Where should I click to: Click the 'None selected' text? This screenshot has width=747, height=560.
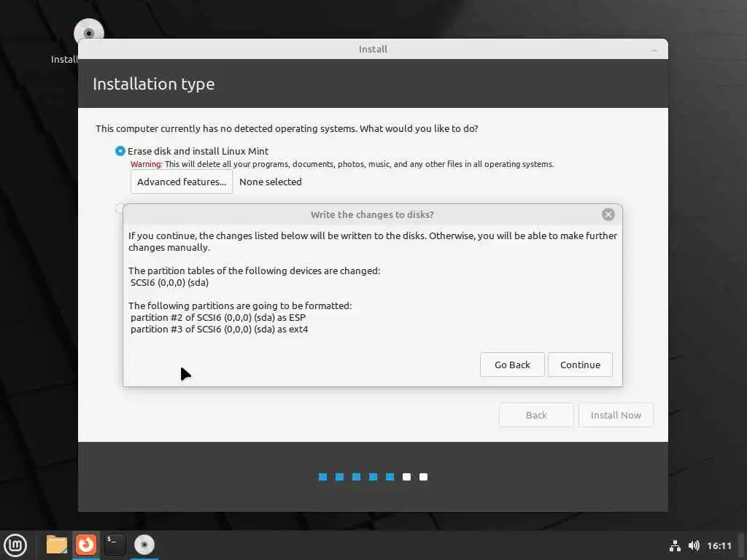pyautogui.click(x=270, y=182)
